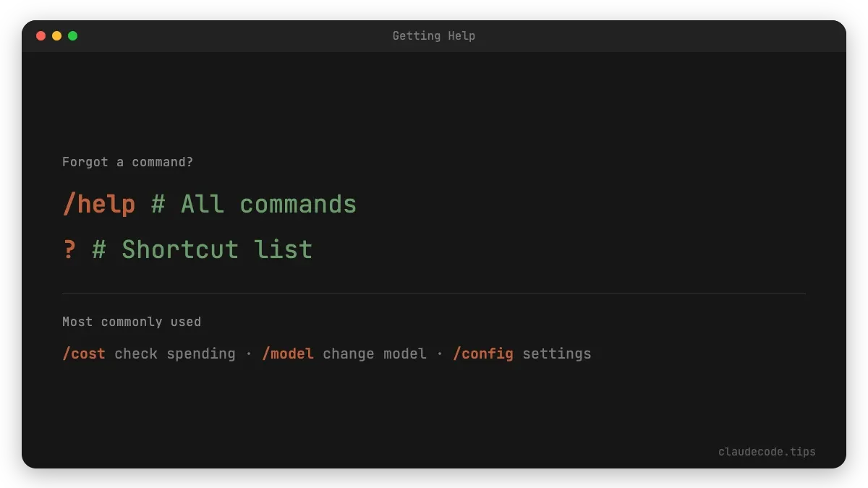Image resolution: width=868 pixels, height=488 pixels.
Task: Click the "change model" description
Action: tap(375, 354)
